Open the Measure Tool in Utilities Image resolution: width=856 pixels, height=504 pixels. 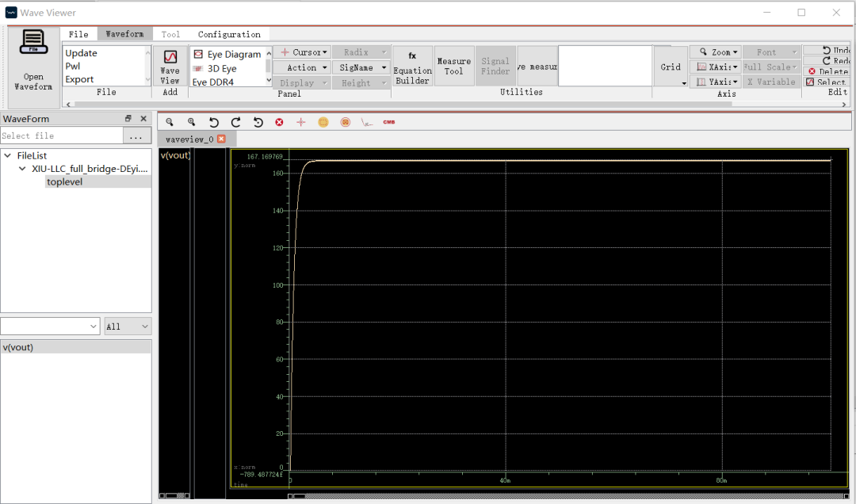(454, 66)
